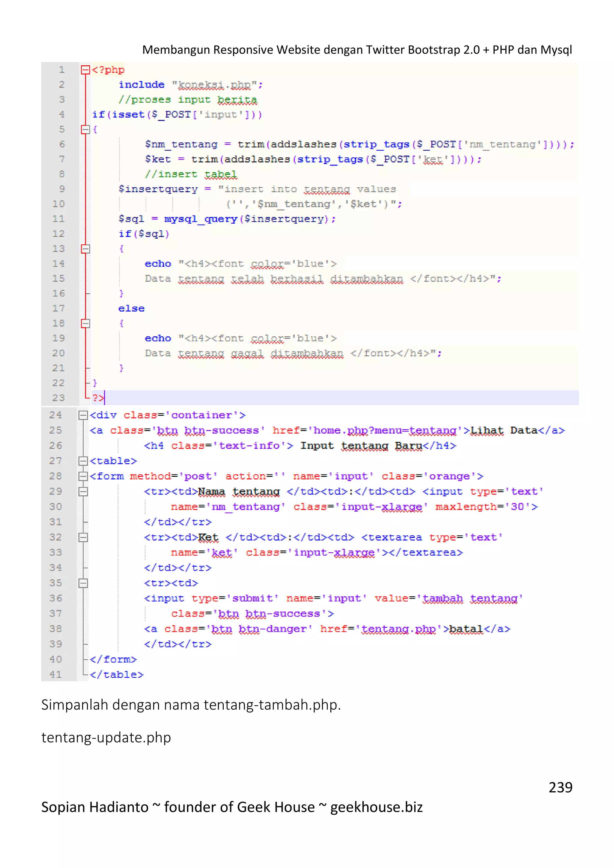Viewport: 614px width, 868px height.
Task: Collapse the brace fold marker on line 5
Action: pyautogui.click(x=85, y=130)
